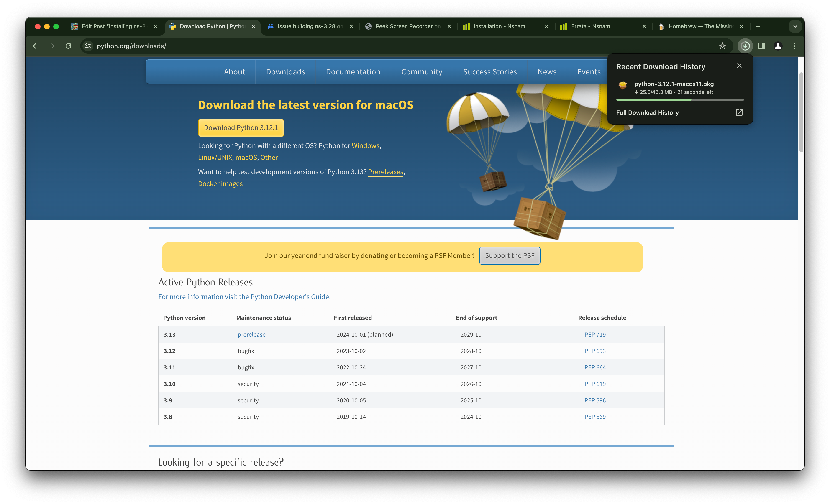This screenshot has width=830, height=504.
Task: Click the address bar URL python.org/downloads/
Action: 131,46
